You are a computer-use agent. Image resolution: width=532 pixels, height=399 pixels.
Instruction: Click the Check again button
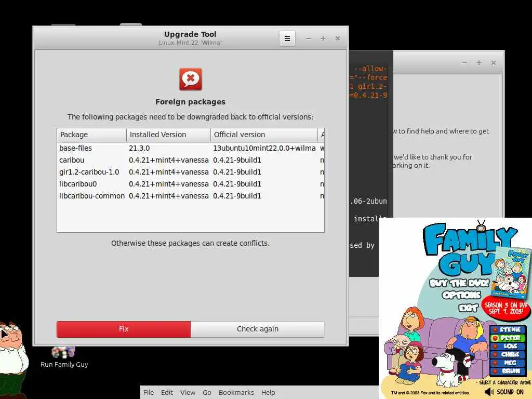pos(258,329)
